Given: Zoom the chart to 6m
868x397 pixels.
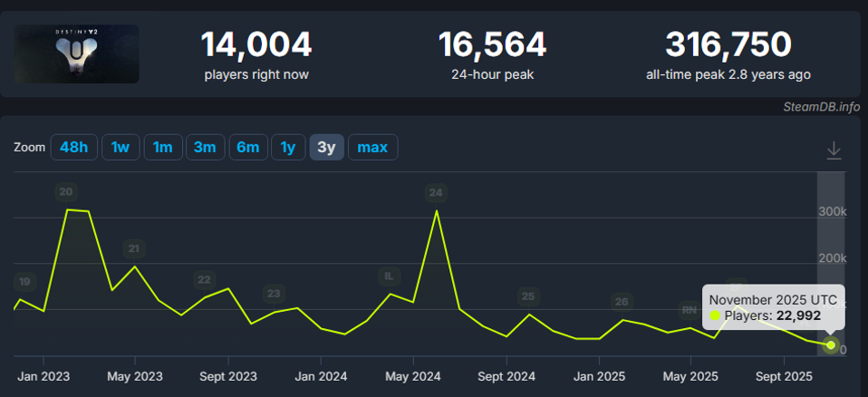Looking at the screenshot, I should [x=247, y=147].
